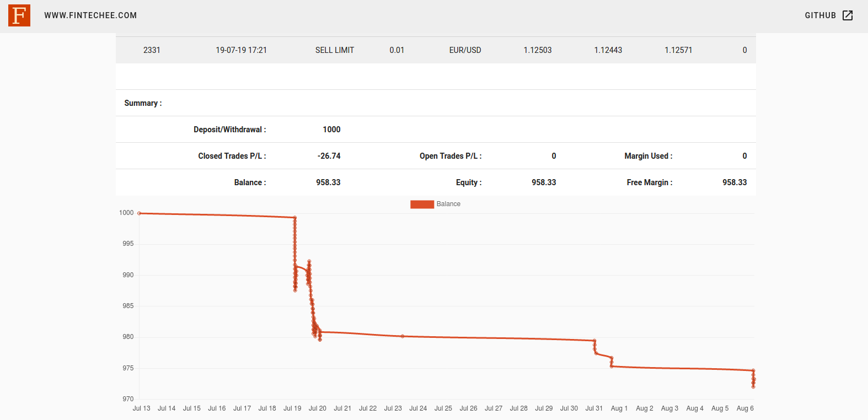Open the GITHUB link in the header
The width and height of the screenshot is (868, 420).
(820, 15)
